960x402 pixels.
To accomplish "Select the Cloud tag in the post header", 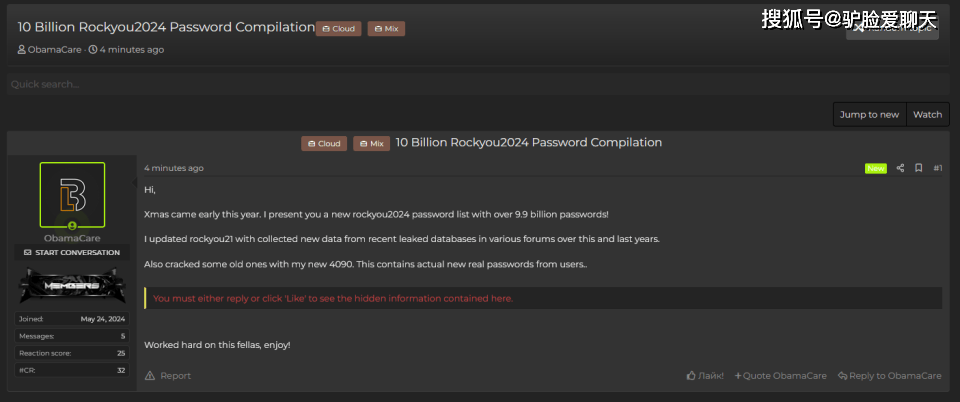I will click(x=324, y=144).
